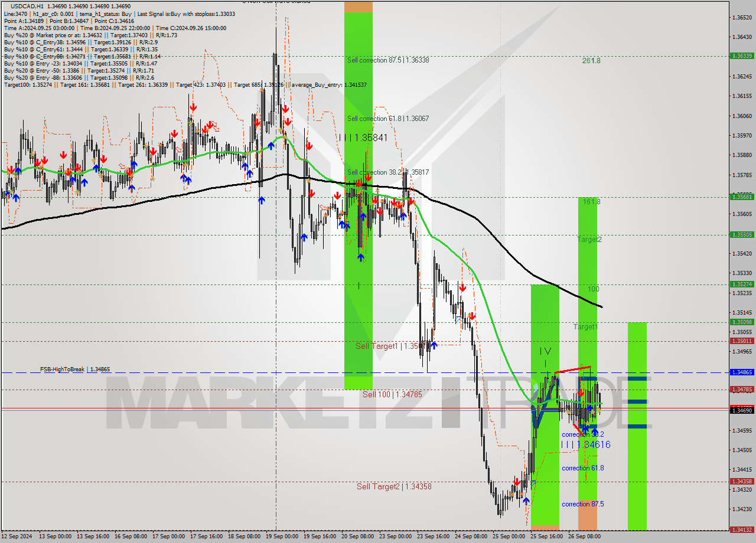Screen dimensions: 756x543
Task: Click the blue 1.34865 price tag
Action: click(741, 372)
